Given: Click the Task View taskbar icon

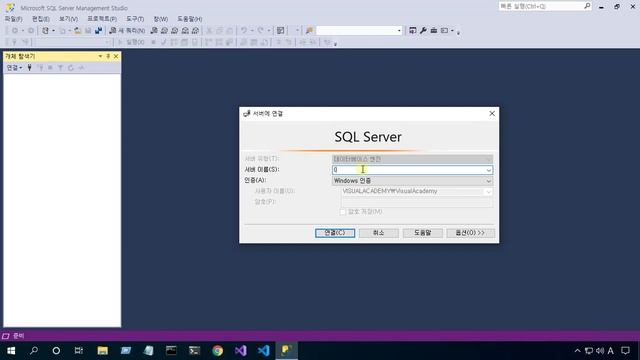Looking at the screenshot, I should click(x=79, y=350).
